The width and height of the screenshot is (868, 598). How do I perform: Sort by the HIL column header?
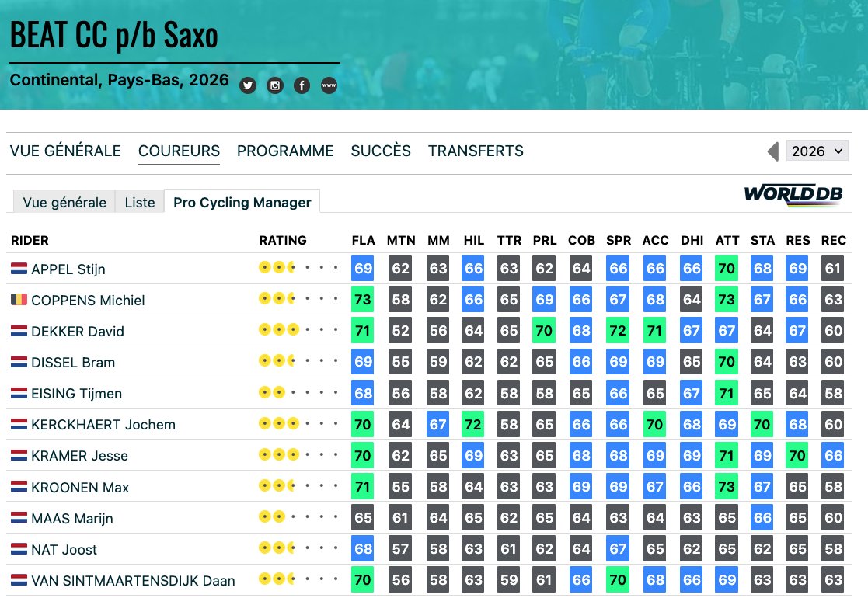pos(473,240)
